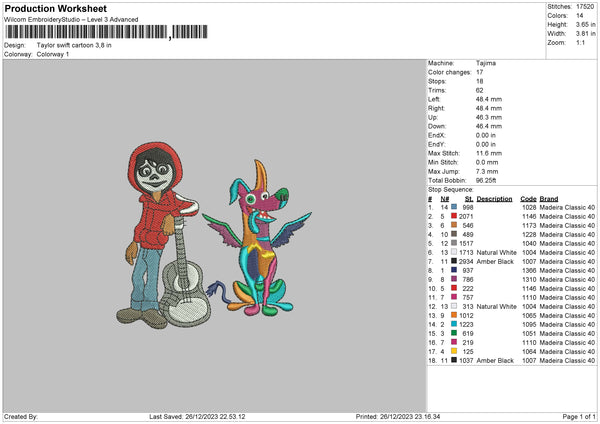
Task: Click the 'Code' column header
Action: tap(528, 199)
